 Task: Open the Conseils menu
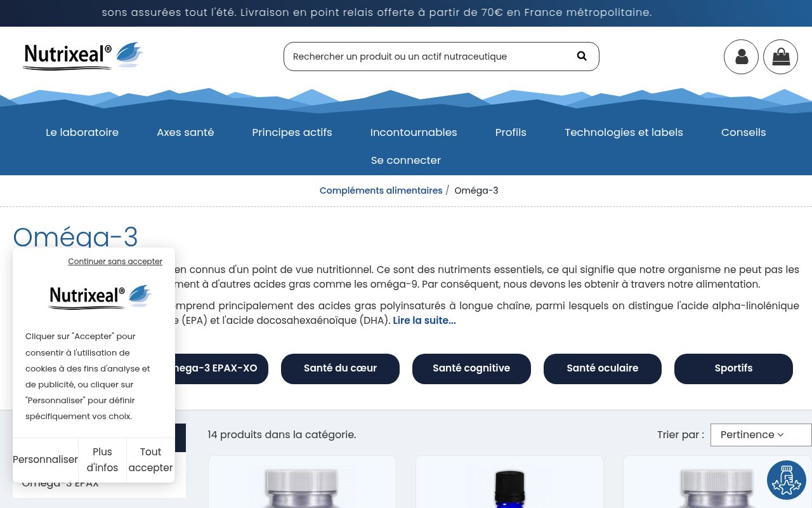coord(743,132)
